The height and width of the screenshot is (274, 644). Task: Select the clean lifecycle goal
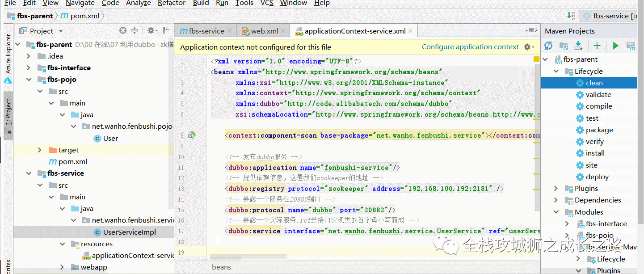pos(594,83)
